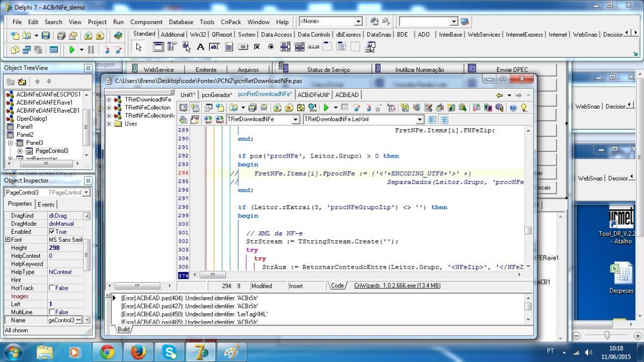Click the Step Over debug icon
644x362 pixels.
pos(118,50)
